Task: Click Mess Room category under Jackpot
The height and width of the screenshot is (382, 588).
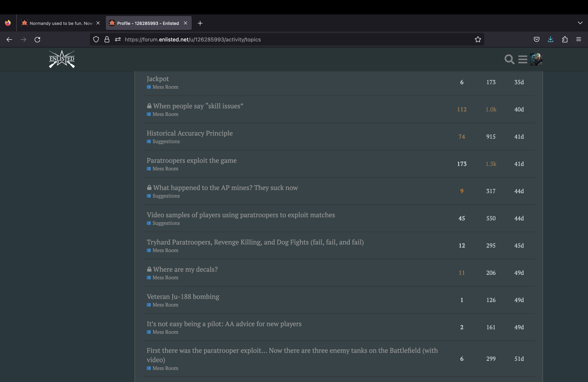Action: click(163, 87)
